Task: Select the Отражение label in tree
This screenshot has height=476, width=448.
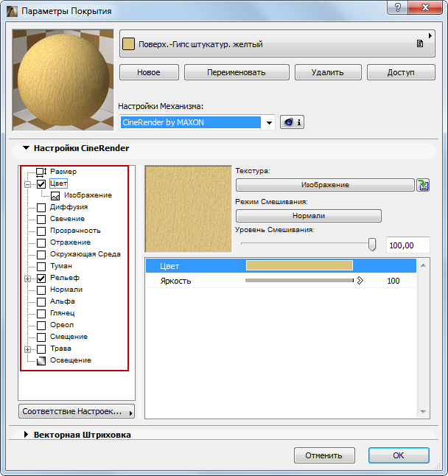Action: tap(70, 242)
